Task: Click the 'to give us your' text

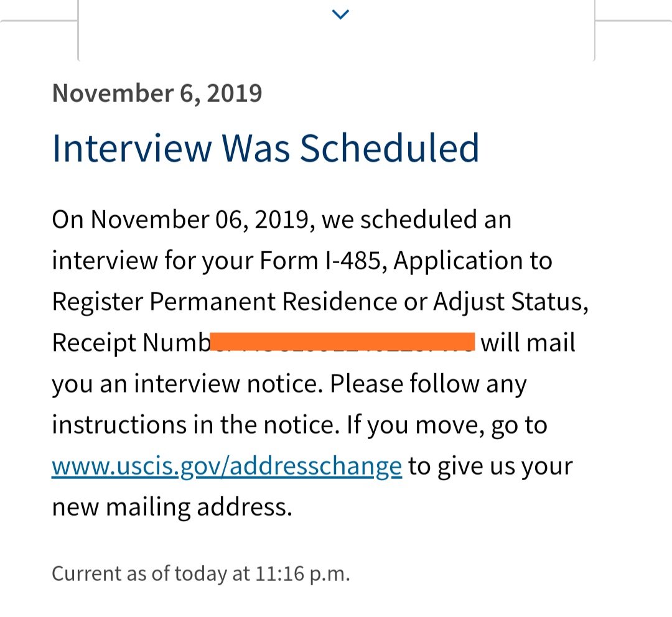Action: tap(490, 466)
